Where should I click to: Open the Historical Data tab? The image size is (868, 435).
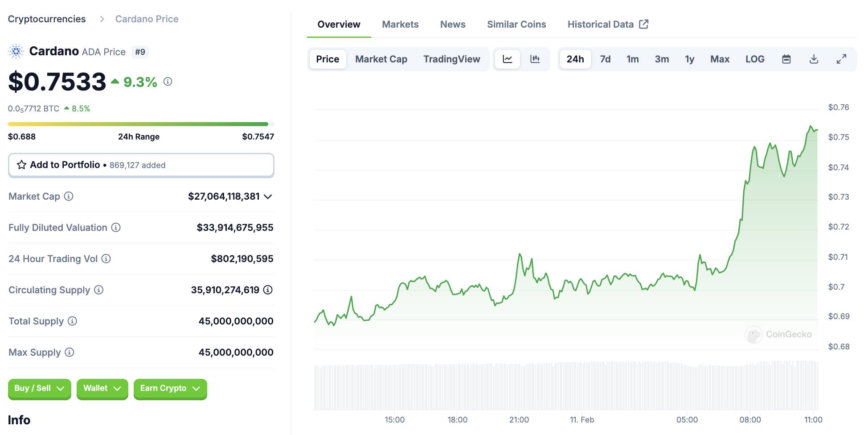click(x=608, y=24)
